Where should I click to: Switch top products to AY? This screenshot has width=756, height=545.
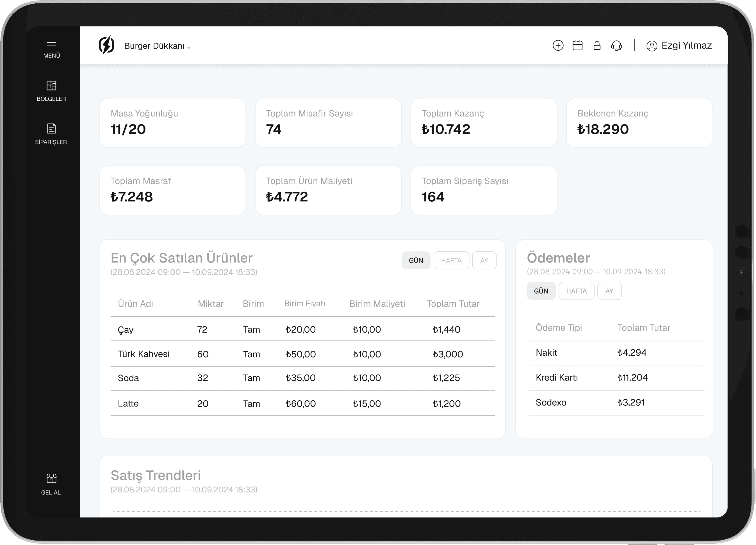pyautogui.click(x=484, y=260)
